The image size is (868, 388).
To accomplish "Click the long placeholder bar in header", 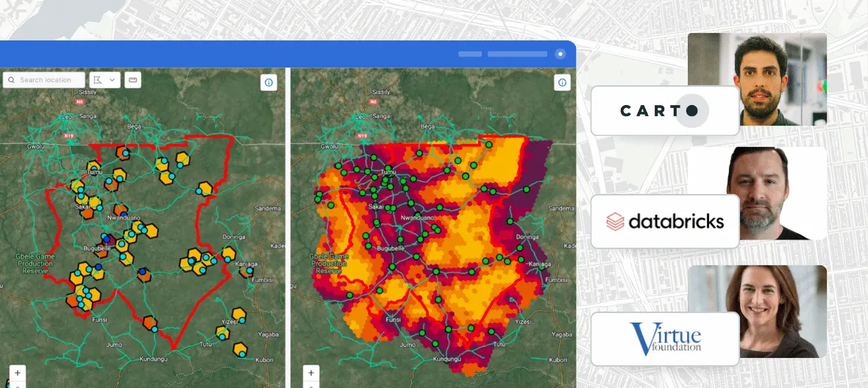I will (517, 54).
